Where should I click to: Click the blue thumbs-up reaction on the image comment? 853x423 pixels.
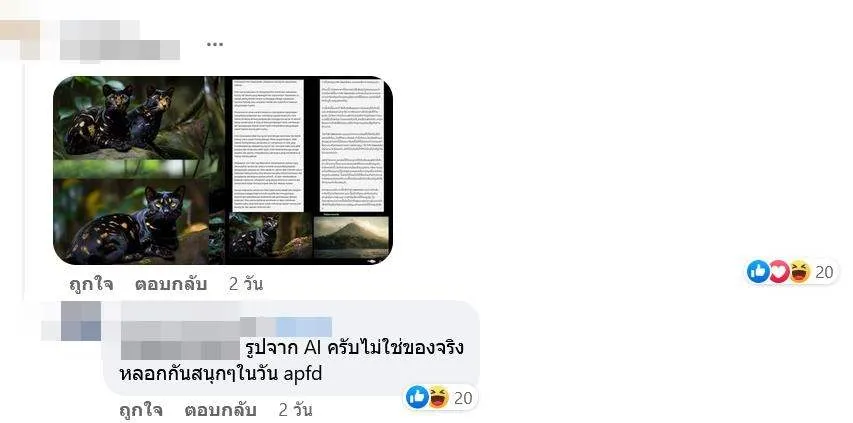coord(758,271)
